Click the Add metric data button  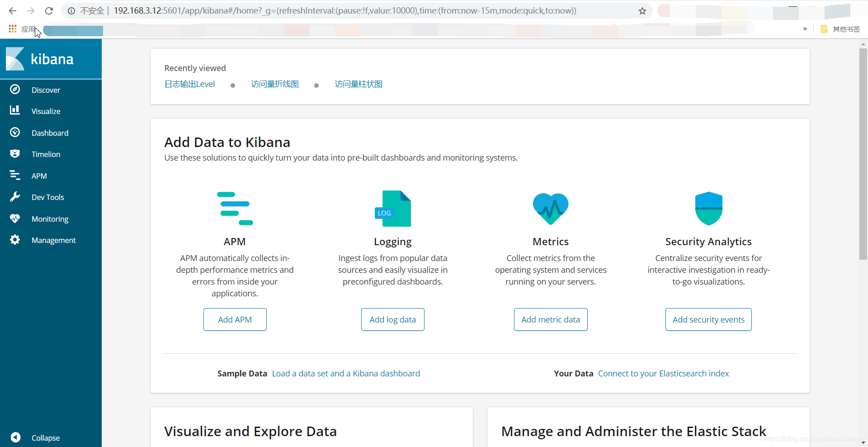551,319
